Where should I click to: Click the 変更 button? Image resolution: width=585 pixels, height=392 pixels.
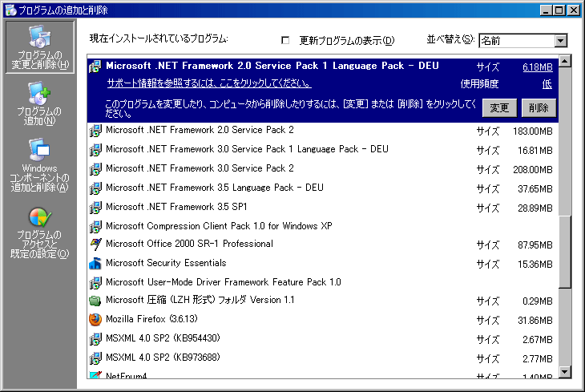pos(499,108)
